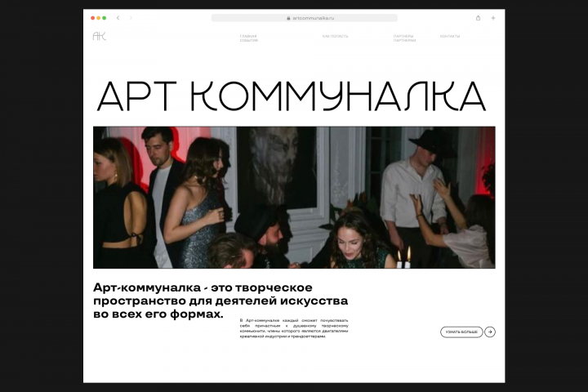Screen dimensions: 588x392
Task: Open the share icon in browser toolbar
Action: 478,18
